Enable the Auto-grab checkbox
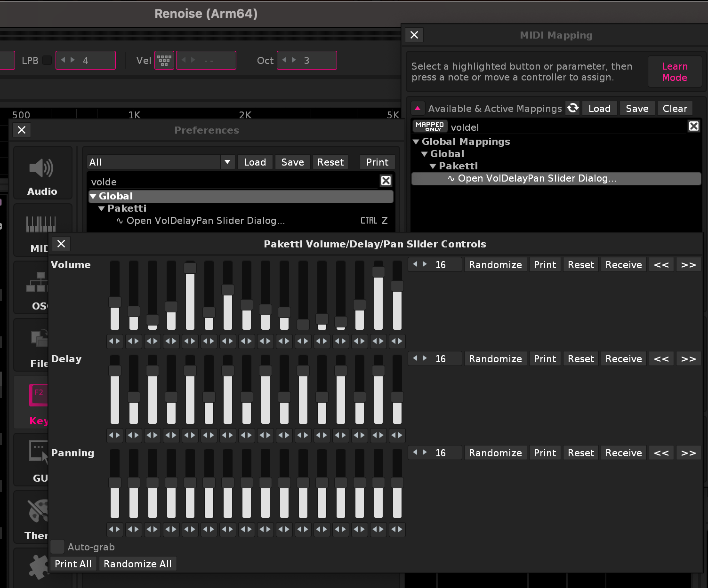The width and height of the screenshot is (708, 588). point(57,547)
